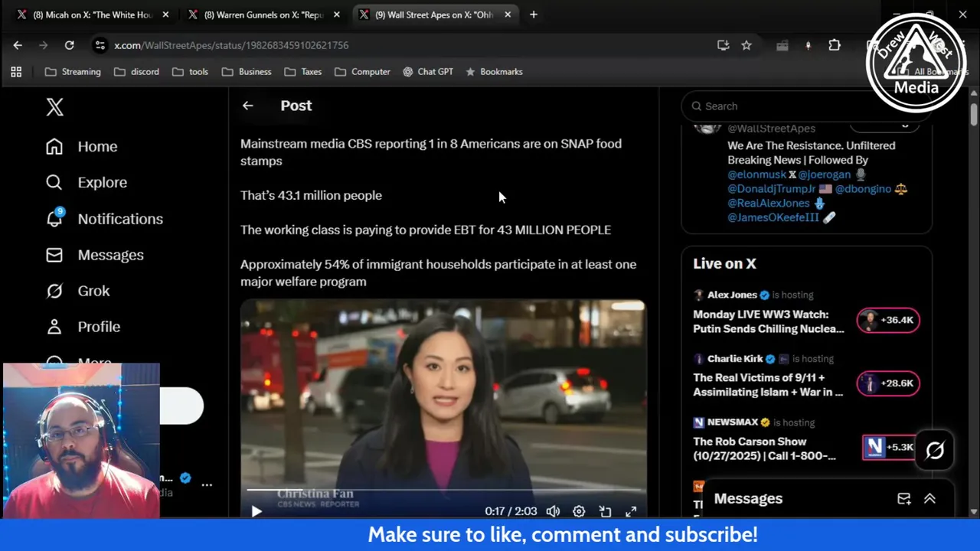This screenshot has width=980, height=551.
Task: Click the toolbox extension icon
Action: (782, 45)
